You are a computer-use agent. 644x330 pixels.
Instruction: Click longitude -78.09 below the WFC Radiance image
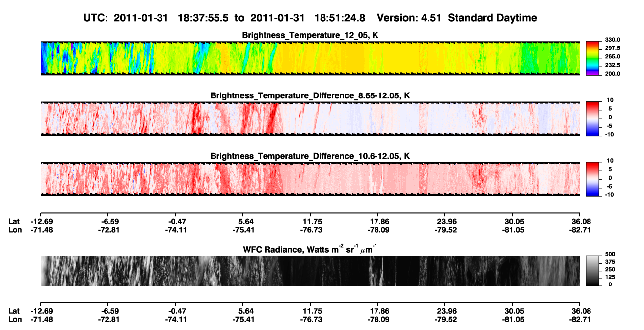377,319
